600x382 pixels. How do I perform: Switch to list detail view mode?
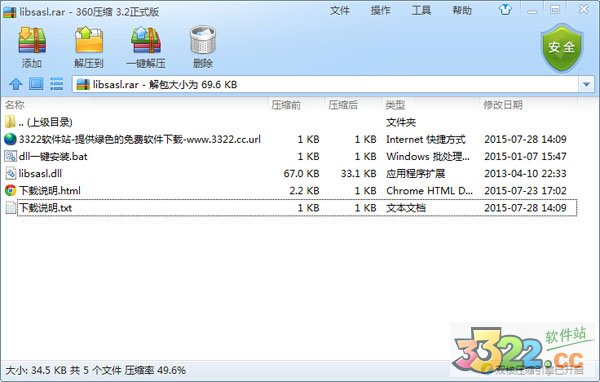(57, 84)
